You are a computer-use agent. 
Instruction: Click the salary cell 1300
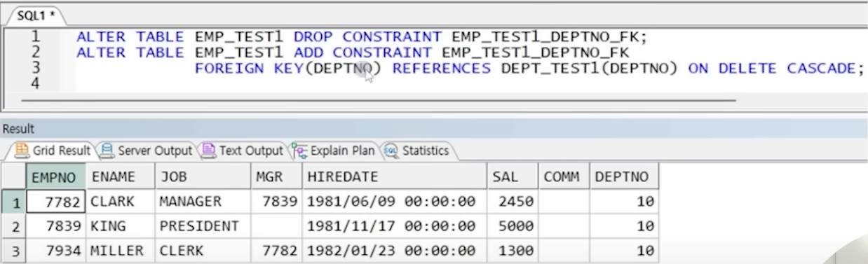(513, 251)
